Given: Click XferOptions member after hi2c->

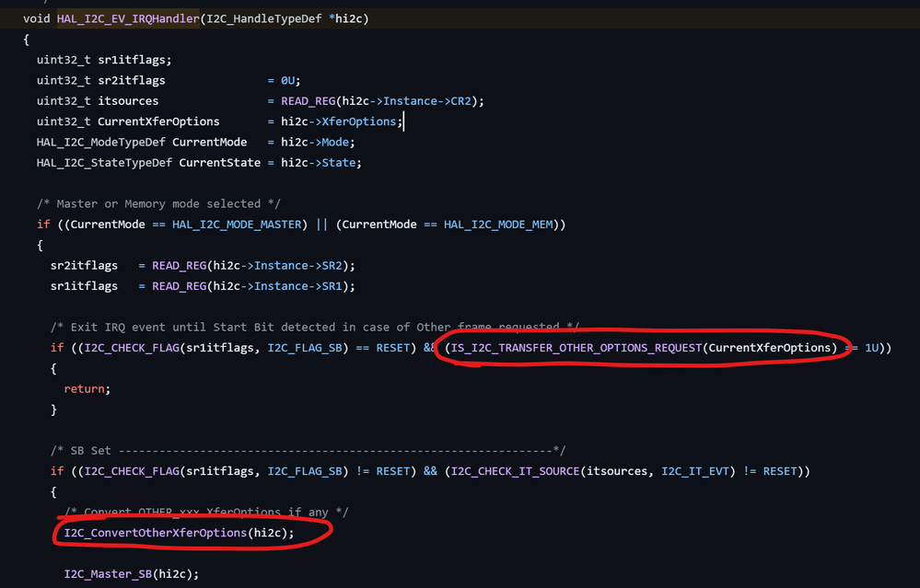Looking at the screenshot, I should point(358,121).
